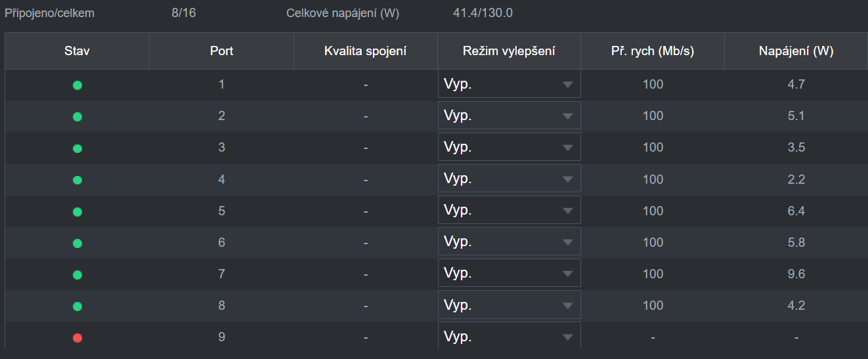Open the Vyp. dropdown for port 9

(x=509, y=337)
